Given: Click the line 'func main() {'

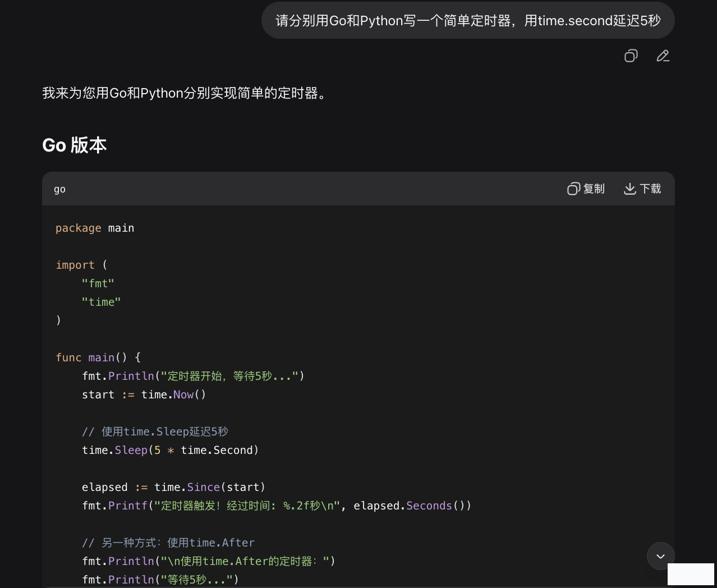Looking at the screenshot, I should point(98,357).
